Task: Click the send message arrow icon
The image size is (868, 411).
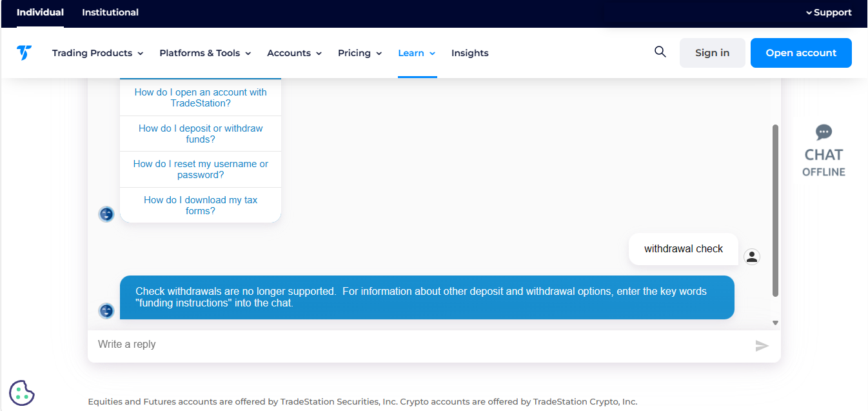Action: 762,346
